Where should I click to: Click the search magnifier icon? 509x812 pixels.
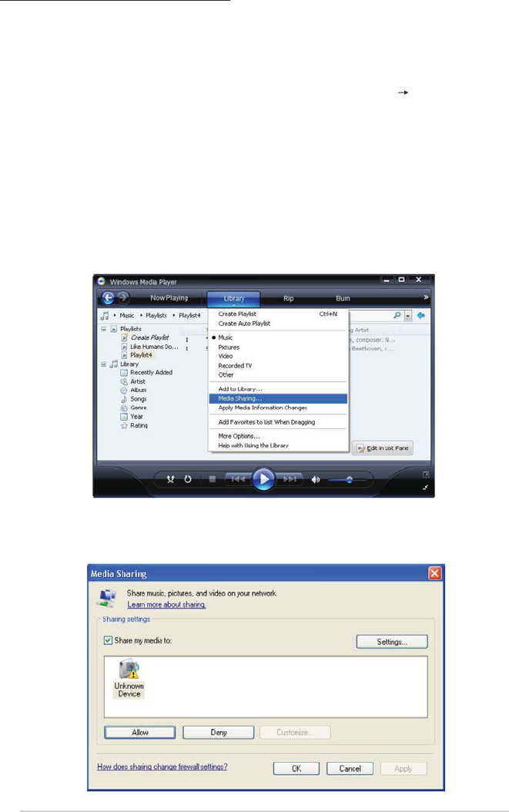pos(397,315)
